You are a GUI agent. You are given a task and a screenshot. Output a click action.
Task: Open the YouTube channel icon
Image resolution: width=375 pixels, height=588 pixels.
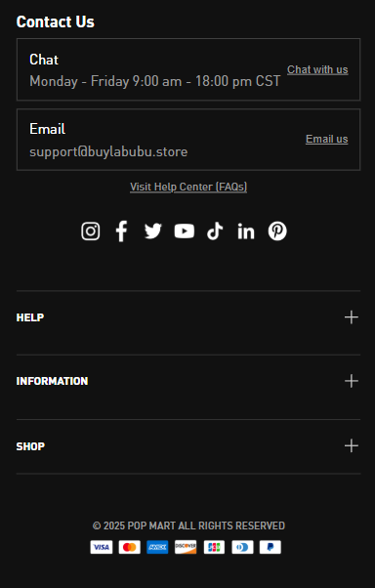coord(185,231)
